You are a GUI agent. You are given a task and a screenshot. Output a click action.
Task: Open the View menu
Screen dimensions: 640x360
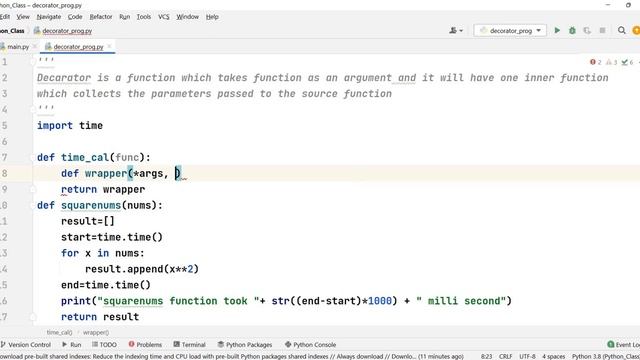pyautogui.click(x=23, y=17)
